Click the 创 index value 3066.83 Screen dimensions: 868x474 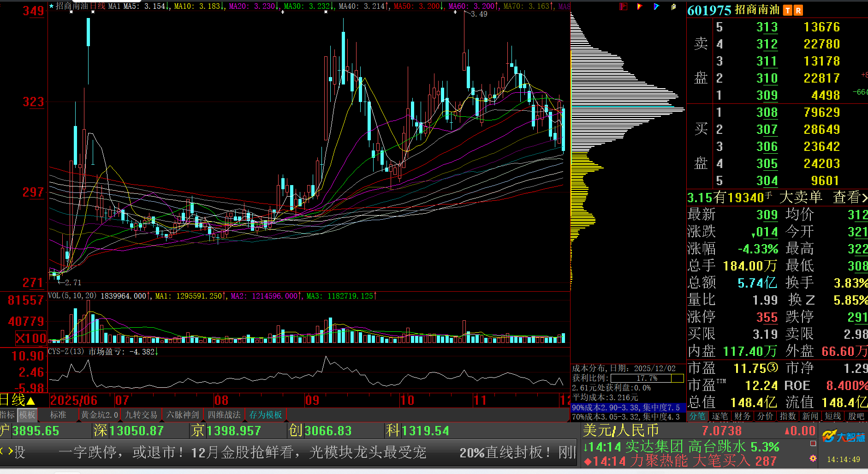[x=327, y=431]
